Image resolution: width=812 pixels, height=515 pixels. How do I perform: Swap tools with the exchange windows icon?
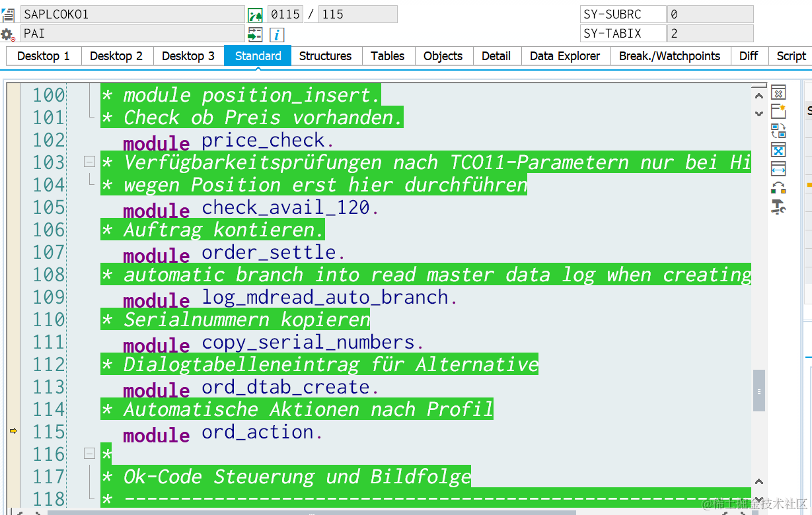click(x=778, y=131)
